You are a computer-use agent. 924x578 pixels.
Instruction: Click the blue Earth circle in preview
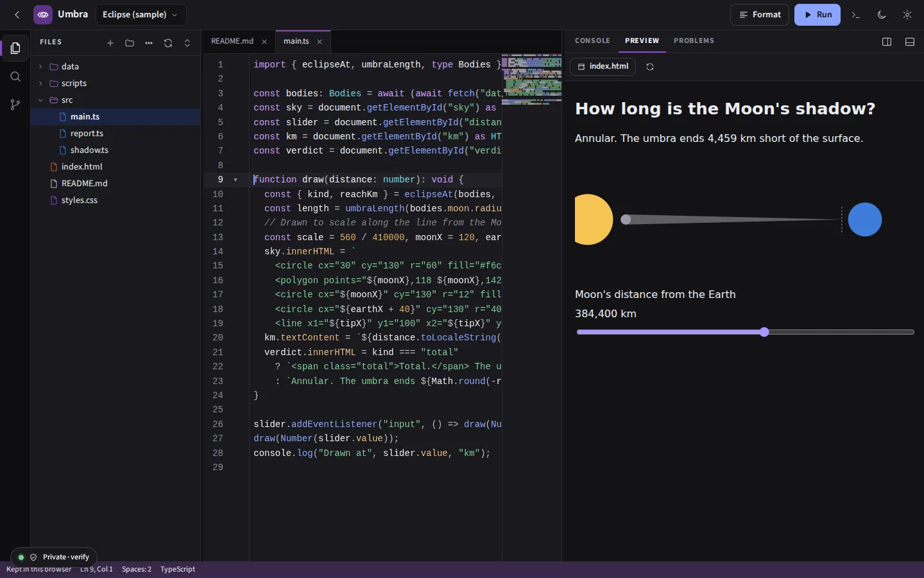point(865,220)
